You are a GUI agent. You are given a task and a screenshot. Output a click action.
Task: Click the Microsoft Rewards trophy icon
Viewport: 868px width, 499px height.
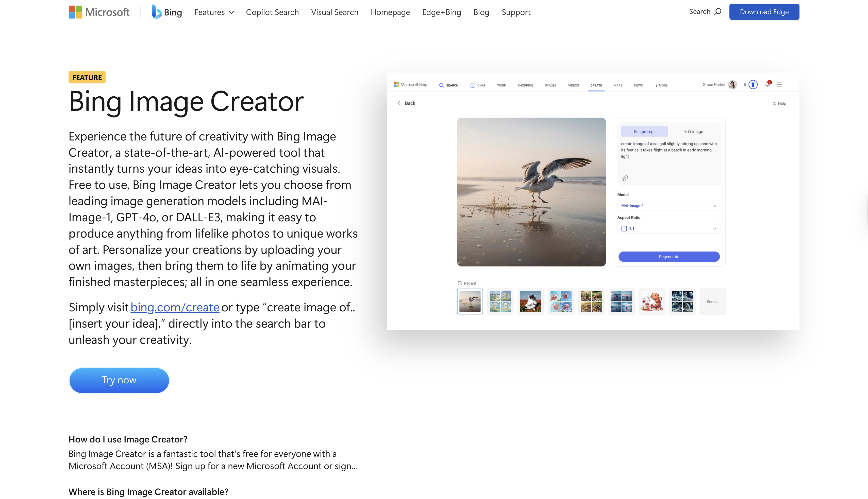point(753,84)
